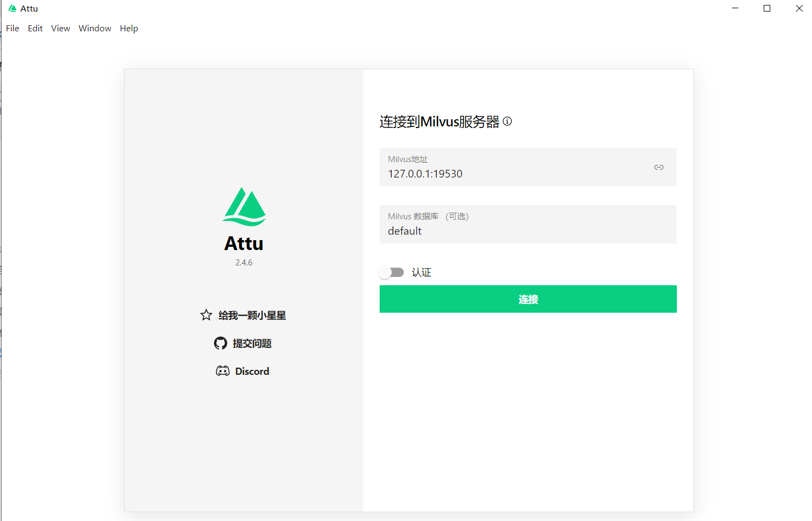This screenshot has width=812, height=521.
Task: Open the Edit menu
Action: (35, 28)
